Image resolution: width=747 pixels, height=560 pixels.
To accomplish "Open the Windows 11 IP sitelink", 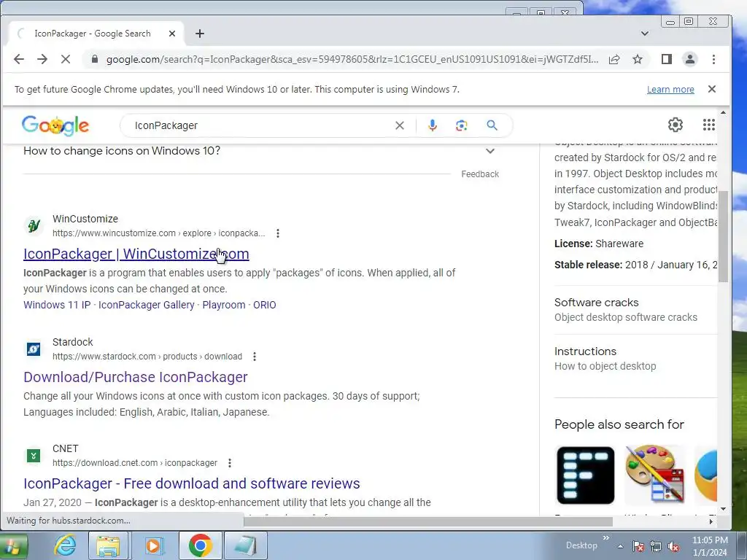I will 57,305.
